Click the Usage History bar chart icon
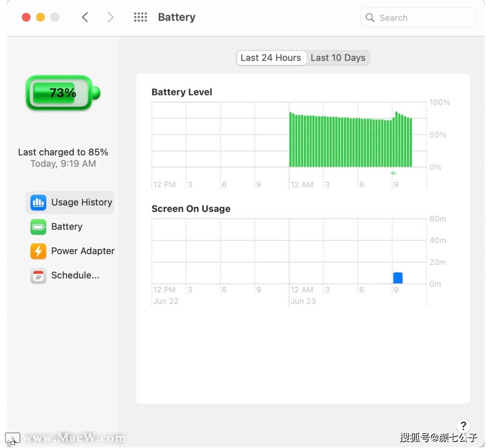The width and height of the screenshot is (489, 448). tap(38, 202)
